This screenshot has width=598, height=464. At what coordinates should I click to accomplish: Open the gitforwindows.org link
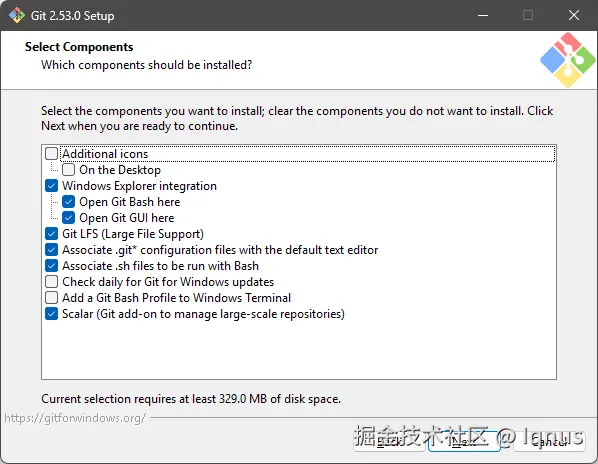[75, 418]
